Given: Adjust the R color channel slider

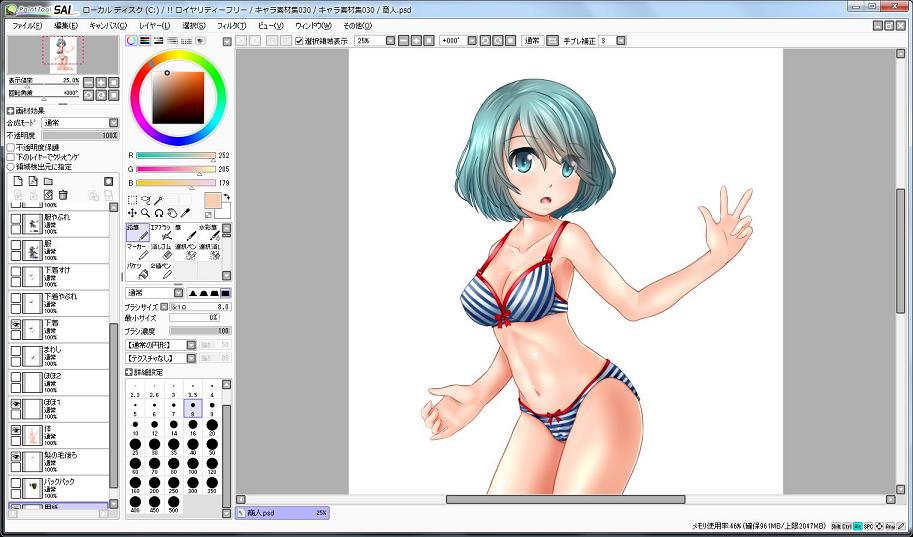Looking at the screenshot, I should tap(175, 156).
